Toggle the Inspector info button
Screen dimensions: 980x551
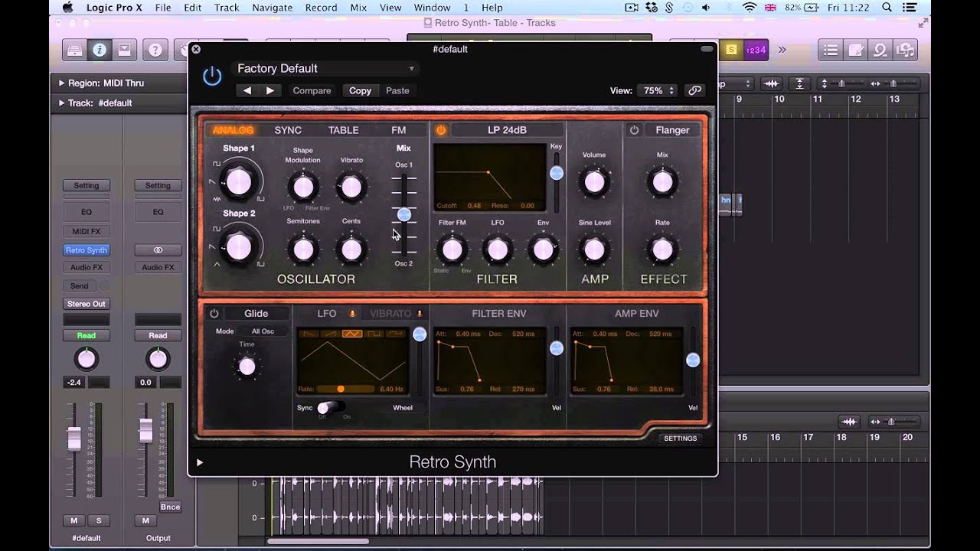[x=100, y=51]
